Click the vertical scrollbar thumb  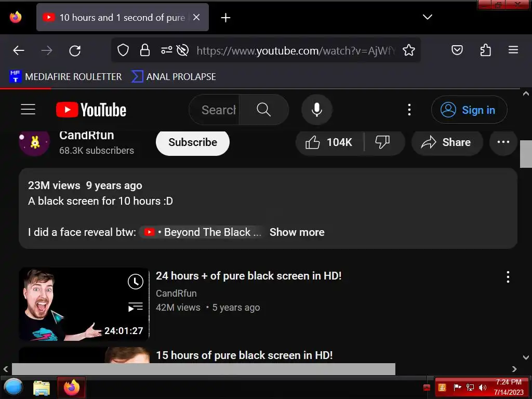[x=526, y=154]
